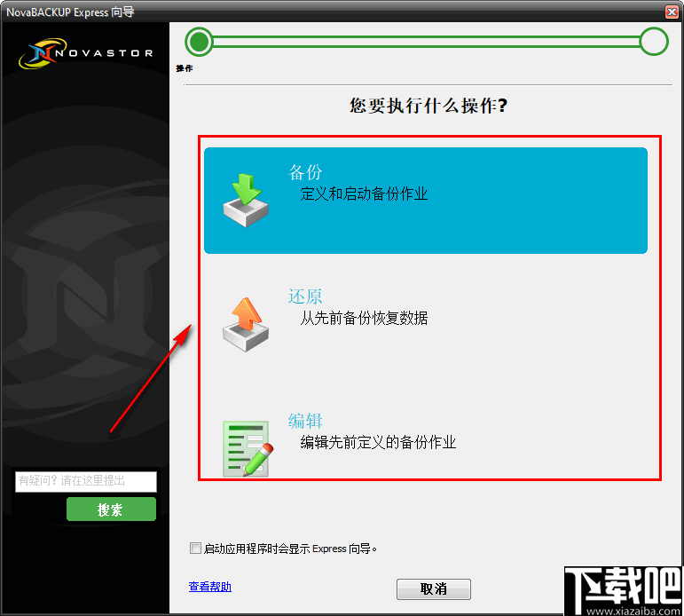Click the Edit job list icon with pencil

coord(248,448)
